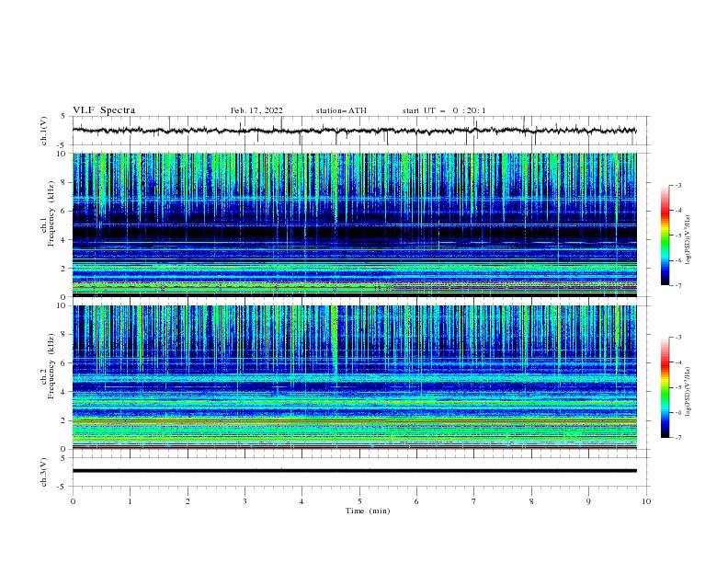Click the "VLF Spectra" plot title

coord(104,110)
